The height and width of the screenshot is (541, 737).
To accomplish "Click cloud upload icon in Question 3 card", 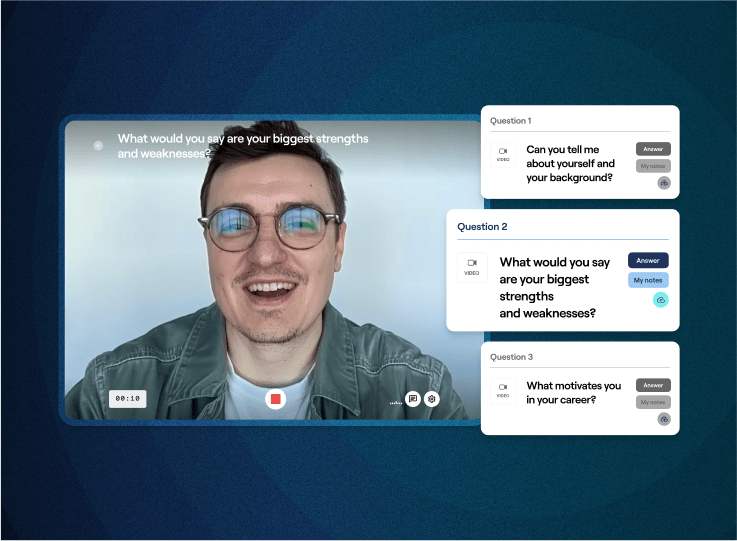I will tap(664, 419).
